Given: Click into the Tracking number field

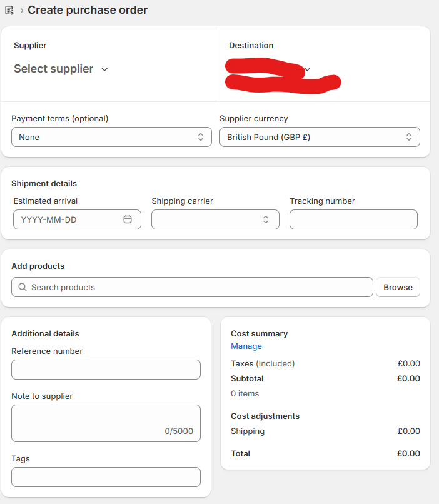Looking at the screenshot, I should click(x=353, y=219).
